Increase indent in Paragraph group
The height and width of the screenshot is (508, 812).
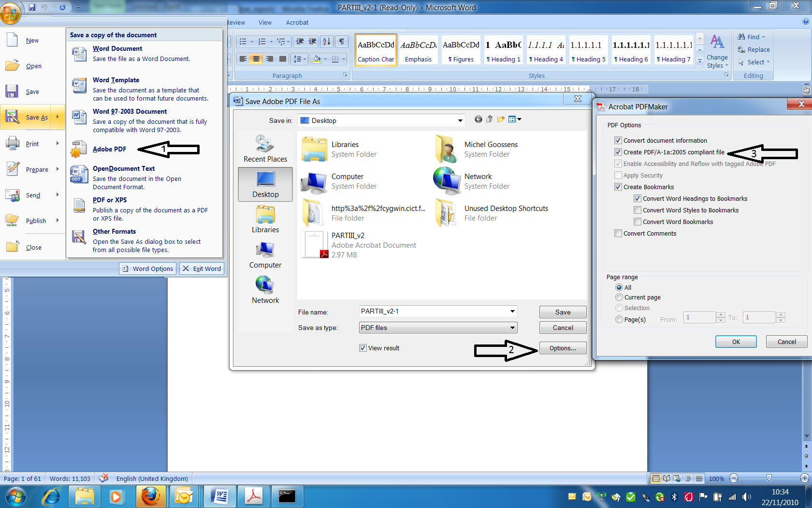313,42
